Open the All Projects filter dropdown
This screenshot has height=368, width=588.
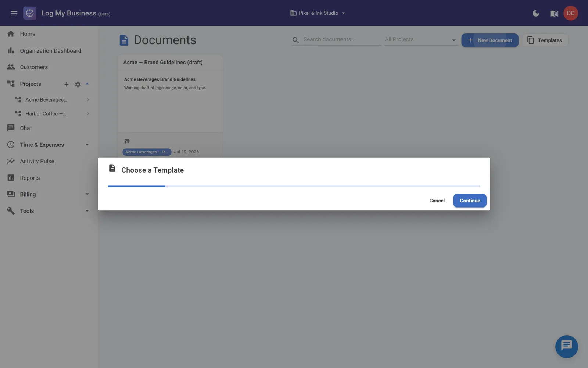tap(421, 39)
